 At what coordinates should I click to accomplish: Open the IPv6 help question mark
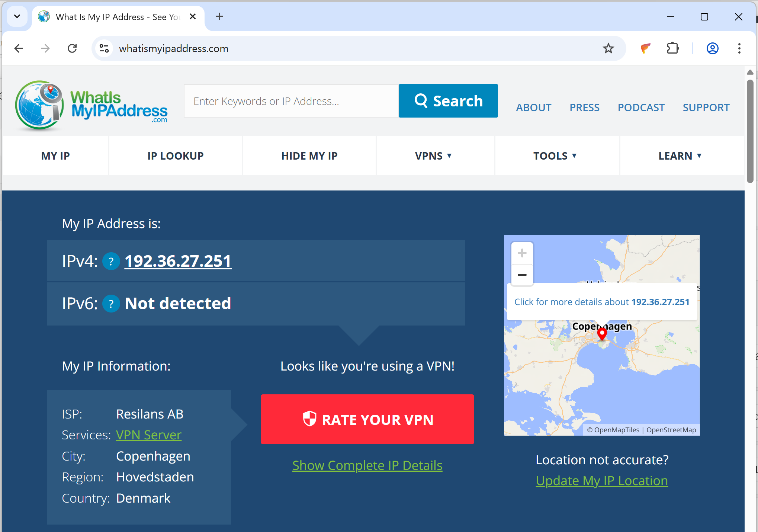tap(111, 303)
